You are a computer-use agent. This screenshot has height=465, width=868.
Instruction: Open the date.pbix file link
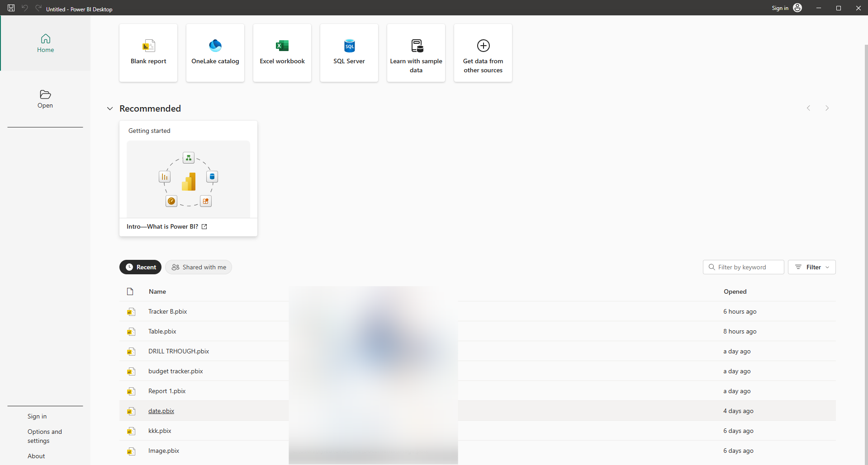161,411
